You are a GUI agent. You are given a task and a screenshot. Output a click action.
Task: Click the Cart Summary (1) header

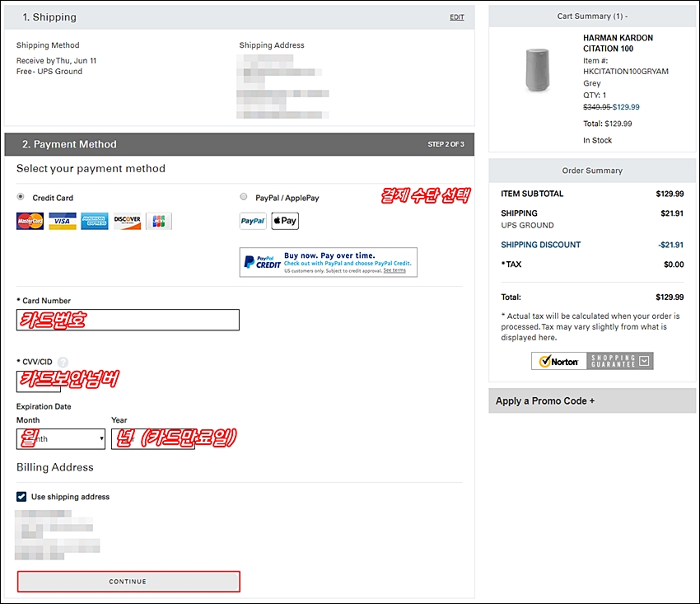click(x=592, y=16)
